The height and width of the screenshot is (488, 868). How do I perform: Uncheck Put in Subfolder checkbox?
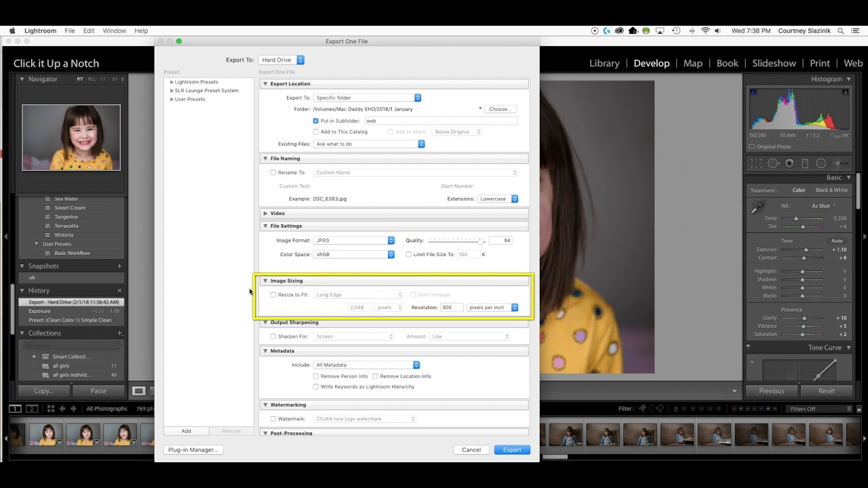[316, 121]
